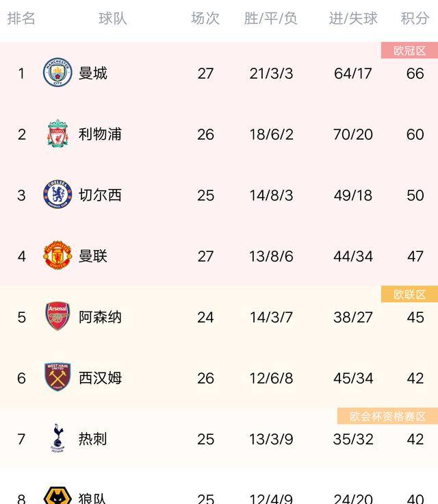This screenshot has width=438, height=504.
Task: Click the 热刺 team name
Action: click(x=93, y=439)
